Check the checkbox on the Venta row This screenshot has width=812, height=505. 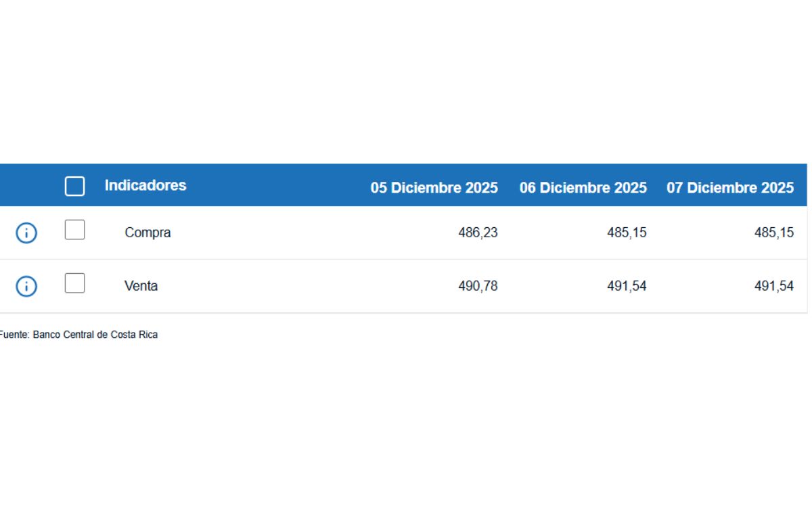(x=74, y=283)
